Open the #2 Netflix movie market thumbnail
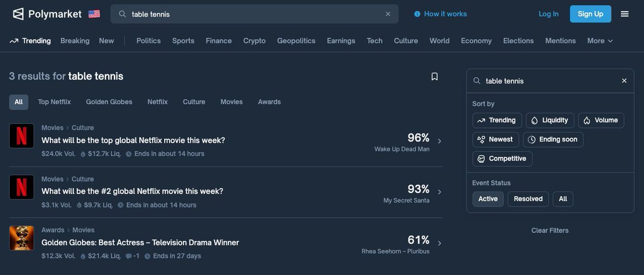 (x=21, y=187)
